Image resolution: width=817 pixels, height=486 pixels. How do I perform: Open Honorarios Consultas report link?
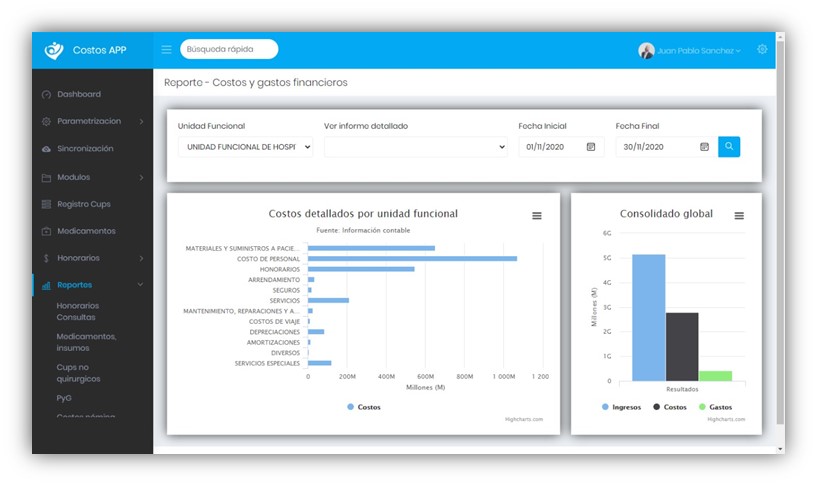point(78,312)
